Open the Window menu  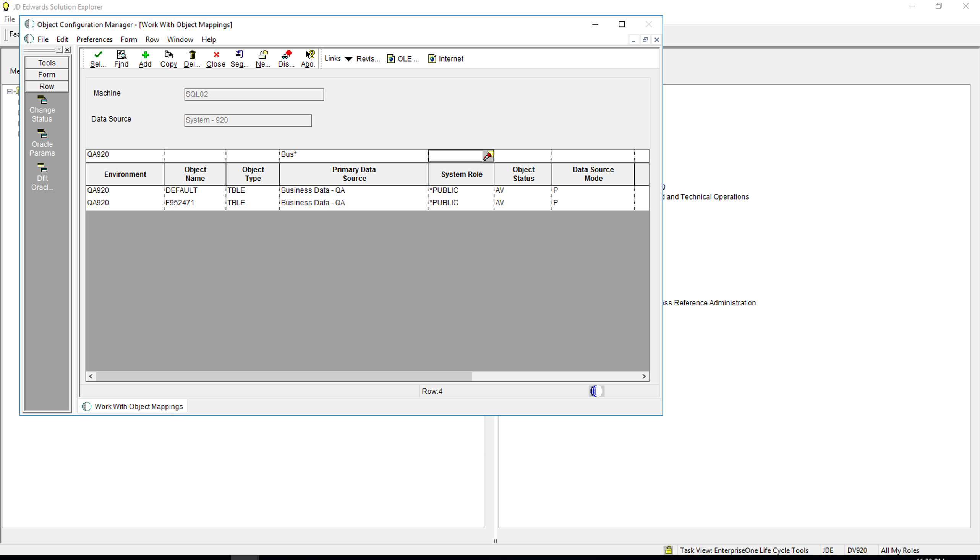click(180, 39)
